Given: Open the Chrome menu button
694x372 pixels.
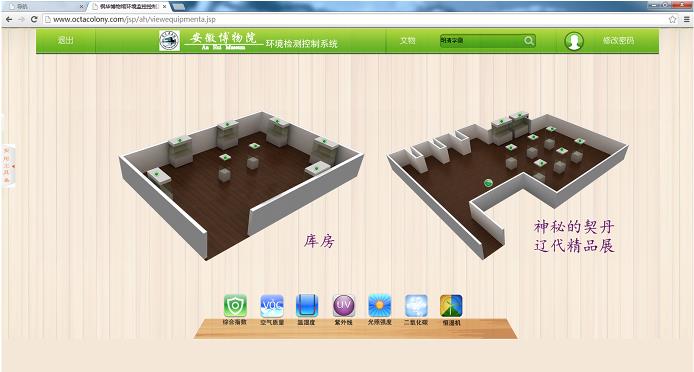Looking at the screenshot, I should click(x=686, y=19).
